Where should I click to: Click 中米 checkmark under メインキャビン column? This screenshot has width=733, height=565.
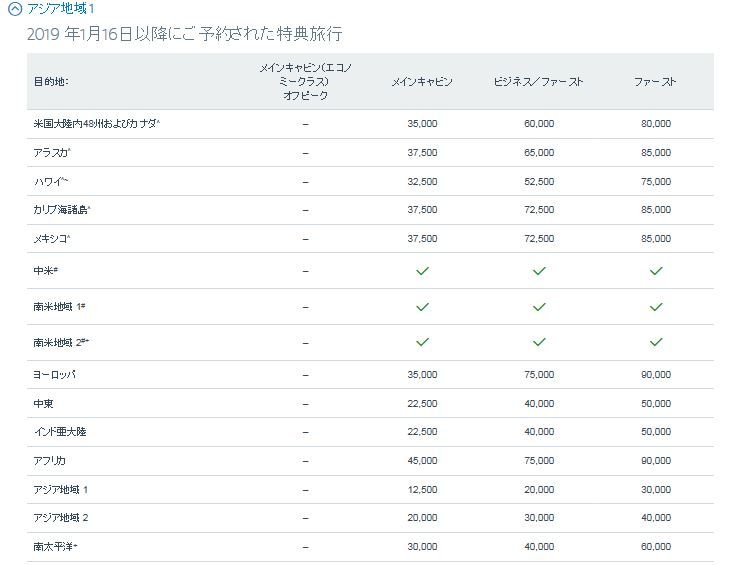422,271
